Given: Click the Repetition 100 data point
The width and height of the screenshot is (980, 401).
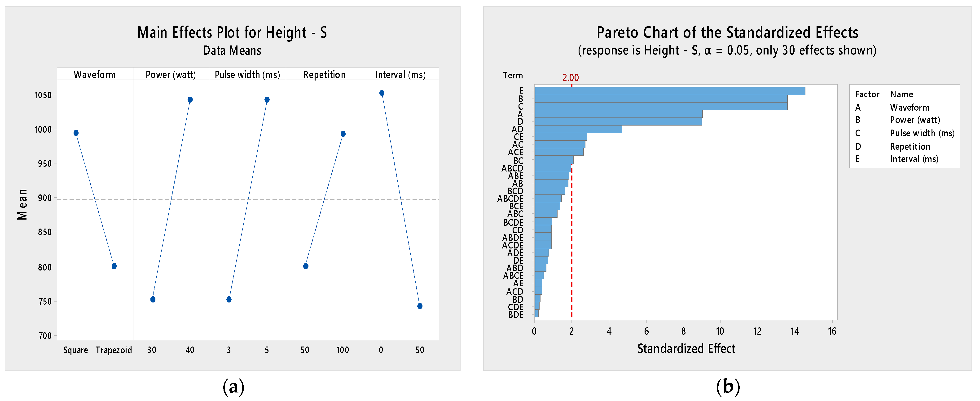Looking at the screenshot, I should pos(343,134).
